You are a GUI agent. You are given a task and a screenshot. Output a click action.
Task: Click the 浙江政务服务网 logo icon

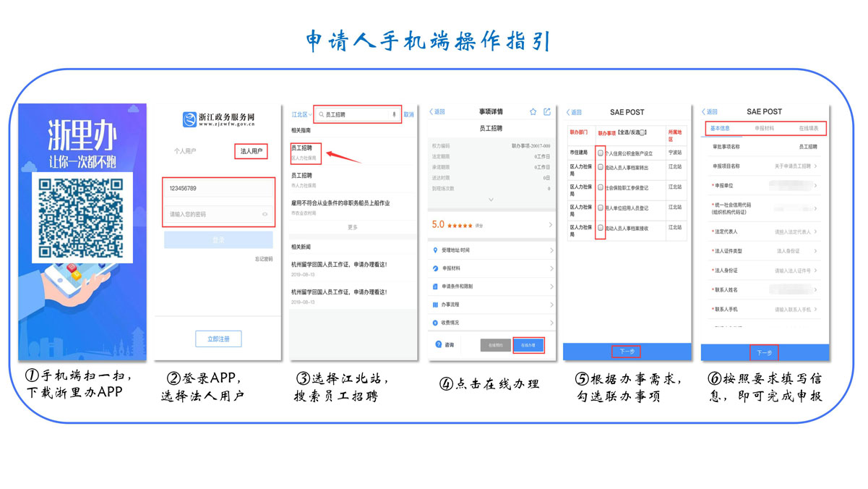[189, 119]
